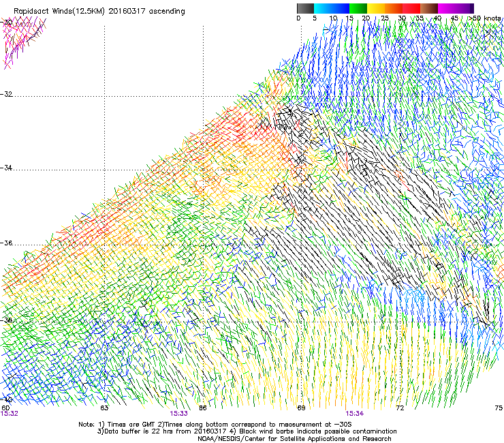Click the red 30-35 knots legend swatch

tap(411, 8)
